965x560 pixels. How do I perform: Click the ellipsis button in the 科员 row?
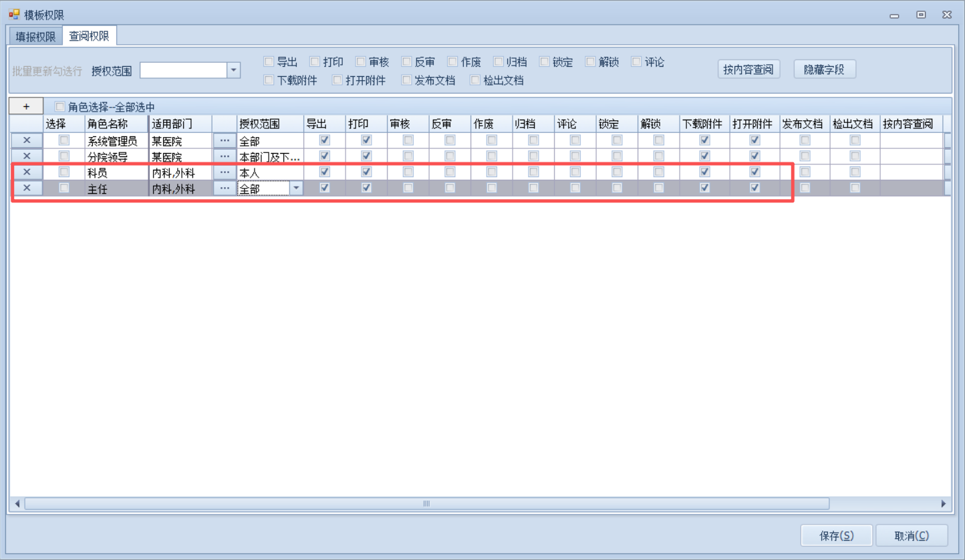tap(225, 172)
